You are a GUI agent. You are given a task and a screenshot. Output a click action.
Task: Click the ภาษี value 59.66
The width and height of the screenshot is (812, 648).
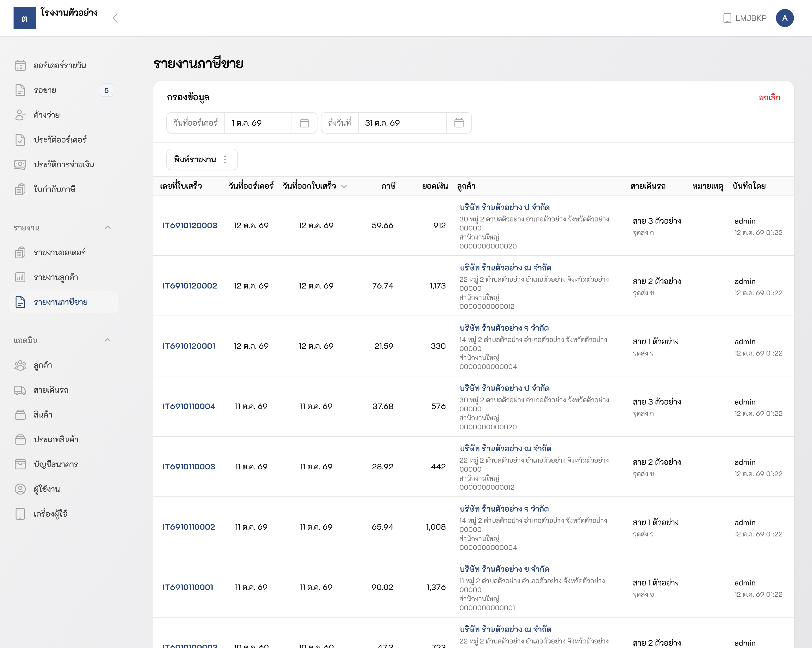[x=382, y=225]
